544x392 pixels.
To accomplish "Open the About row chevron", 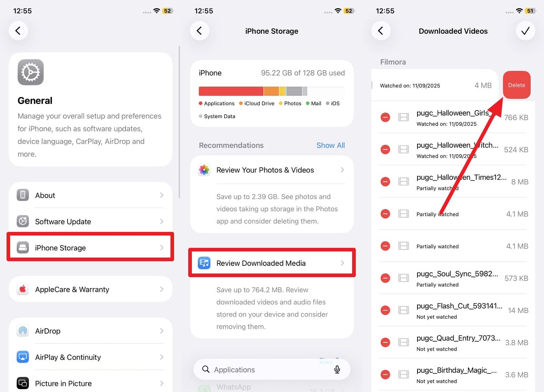I will pyautogui.click(x=162, y=195).
